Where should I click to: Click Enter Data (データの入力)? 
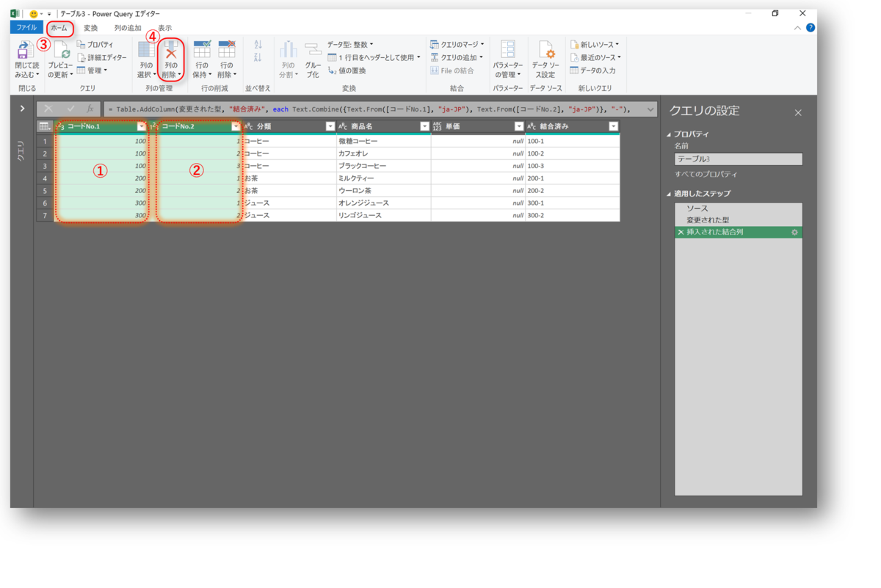pos(592,70)
